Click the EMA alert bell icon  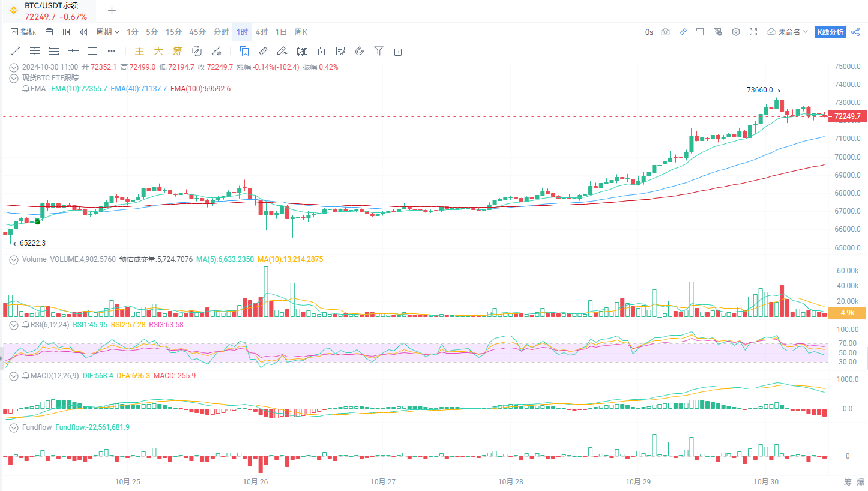pos(25,89)
